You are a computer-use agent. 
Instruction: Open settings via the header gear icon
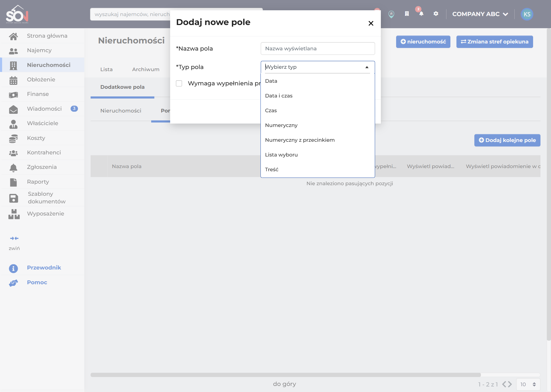pos(436,13)
